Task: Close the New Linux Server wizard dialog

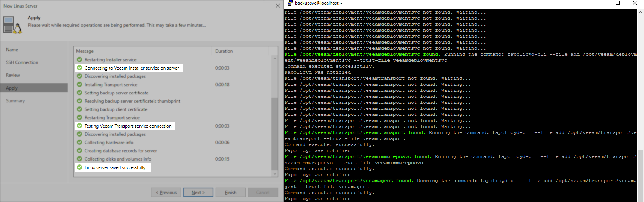Action: click(x=277, y=6)
